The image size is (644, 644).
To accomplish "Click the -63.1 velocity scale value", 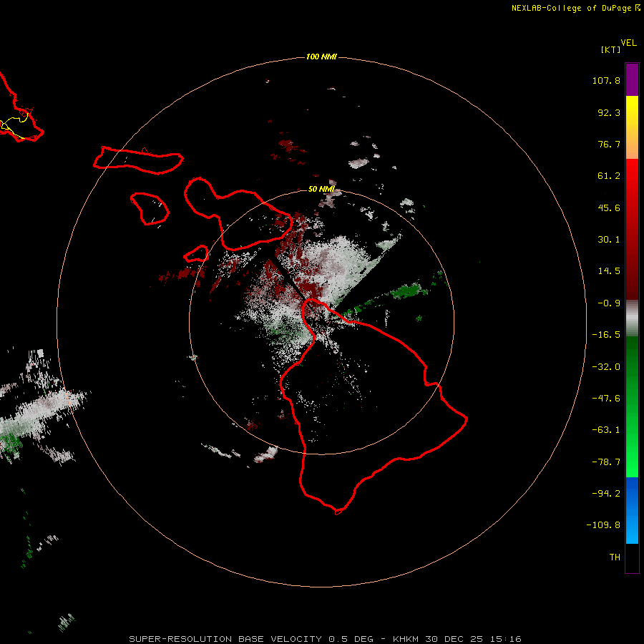I will click(x=606, y=430).
